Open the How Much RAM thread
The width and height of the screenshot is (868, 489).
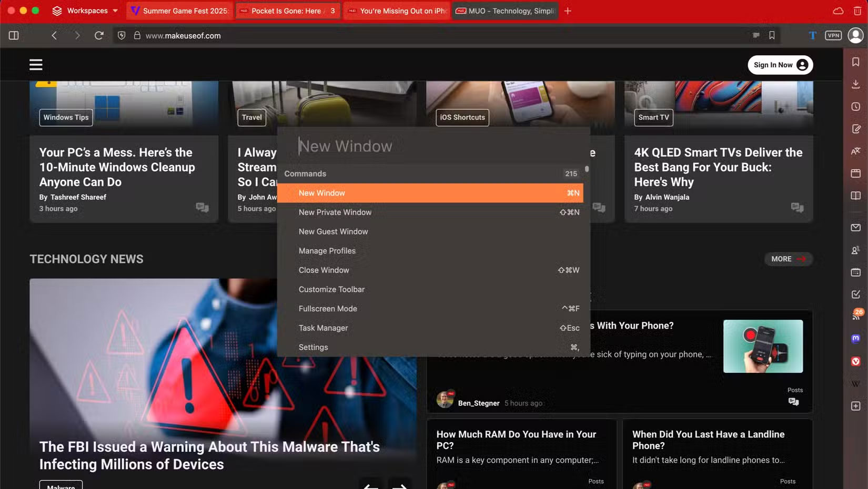coord(516,440)
